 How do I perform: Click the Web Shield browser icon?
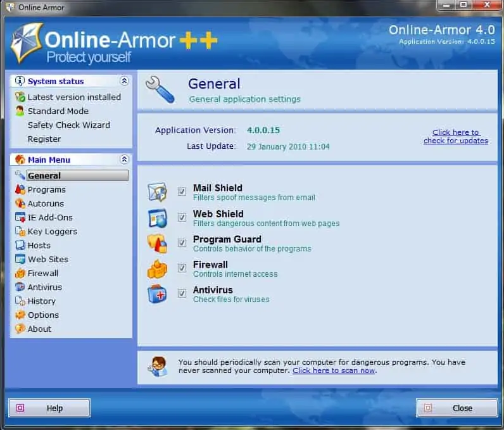[158, 218]
